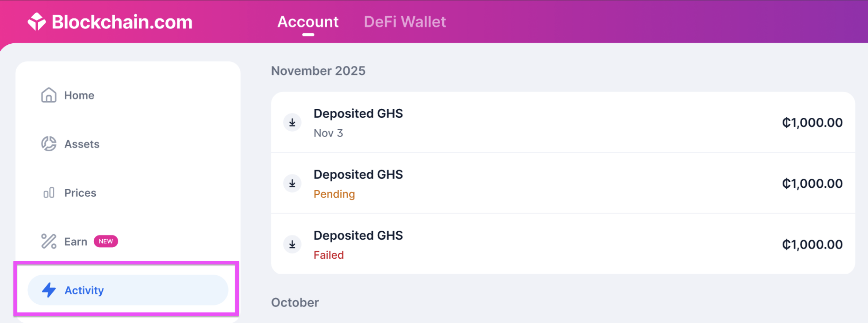Click the amount on the Failed deposit

812,244
